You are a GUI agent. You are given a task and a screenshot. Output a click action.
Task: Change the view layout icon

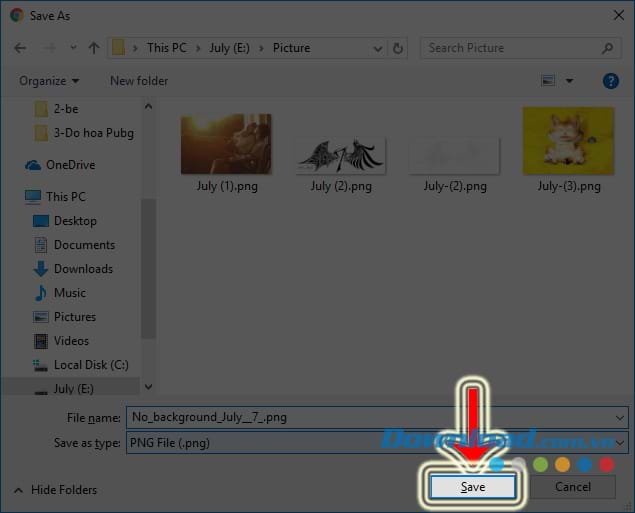tap(548, 81)
